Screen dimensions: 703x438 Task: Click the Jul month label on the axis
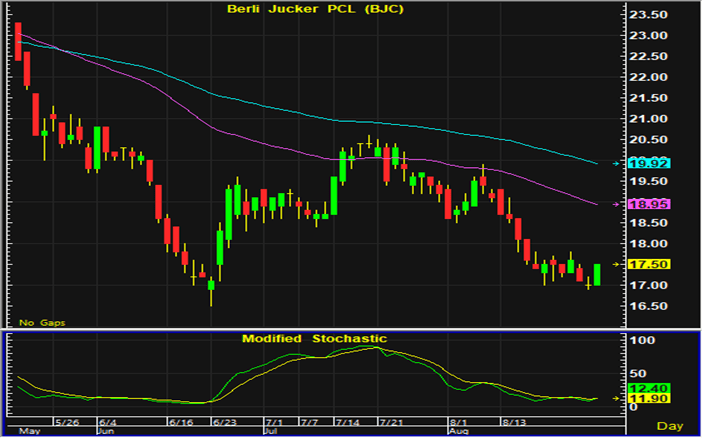271,432
